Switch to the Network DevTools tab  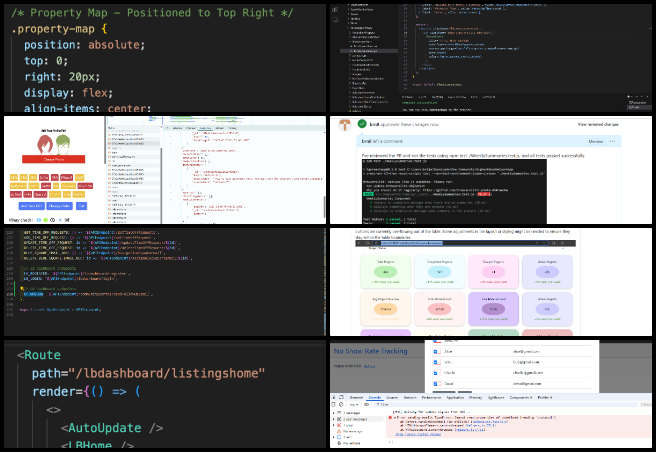click(410, 397)
